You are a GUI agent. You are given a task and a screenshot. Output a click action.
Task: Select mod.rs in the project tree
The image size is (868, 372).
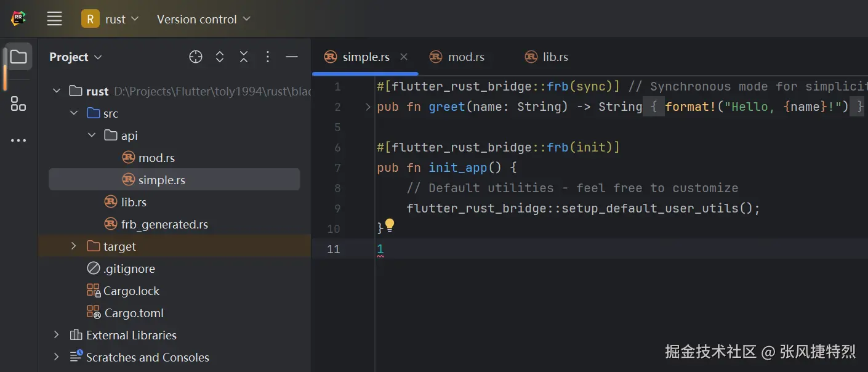coord(156,158)
